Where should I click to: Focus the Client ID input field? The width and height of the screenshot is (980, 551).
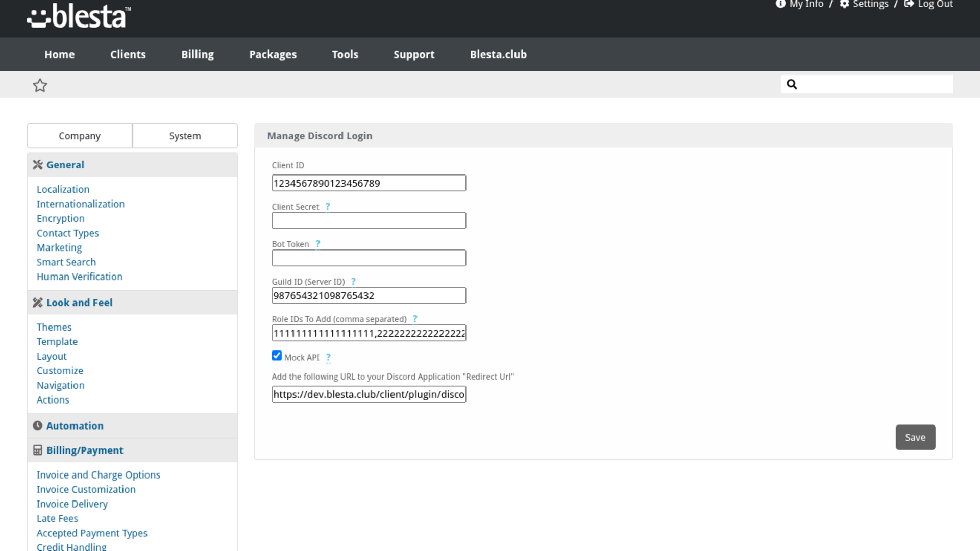click(x=369, y=183)
